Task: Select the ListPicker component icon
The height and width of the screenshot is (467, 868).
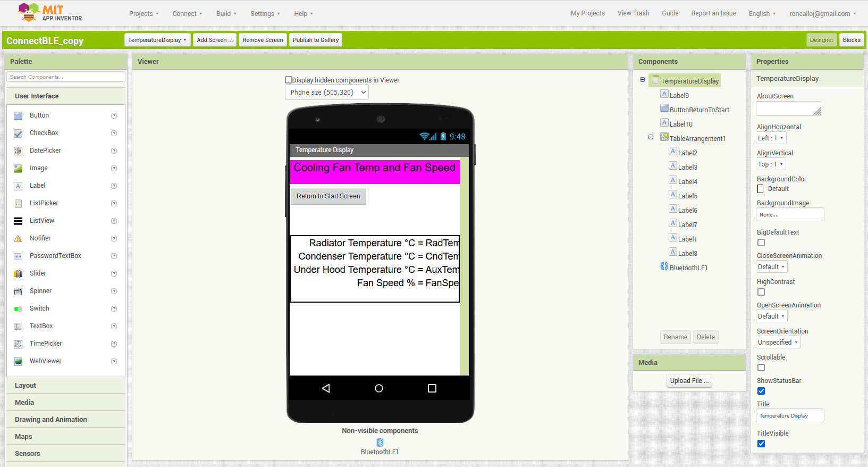Action: 18,203
